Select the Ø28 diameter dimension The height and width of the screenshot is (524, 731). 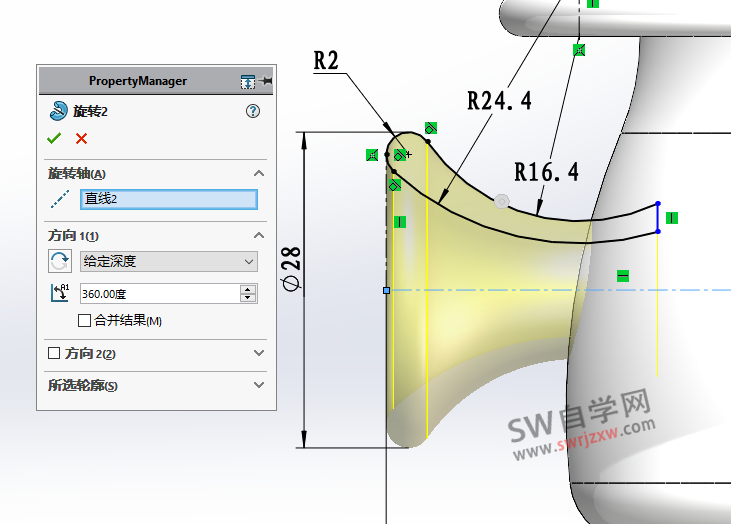(293, 270)
